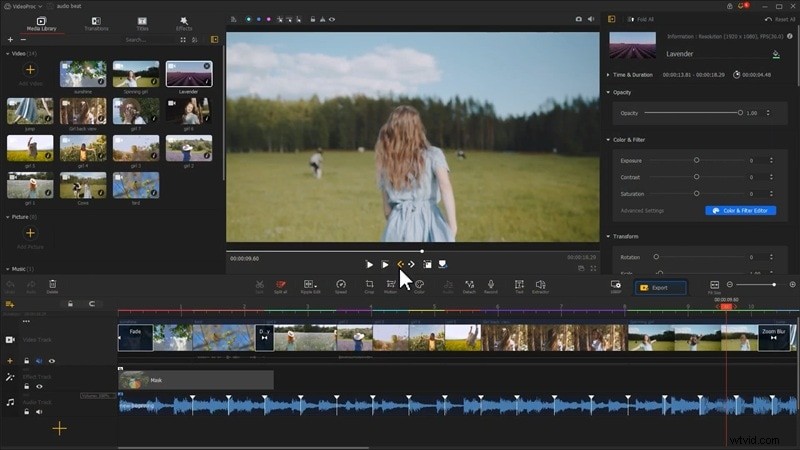Switch to Titles tab

click(x=142, y=24)
